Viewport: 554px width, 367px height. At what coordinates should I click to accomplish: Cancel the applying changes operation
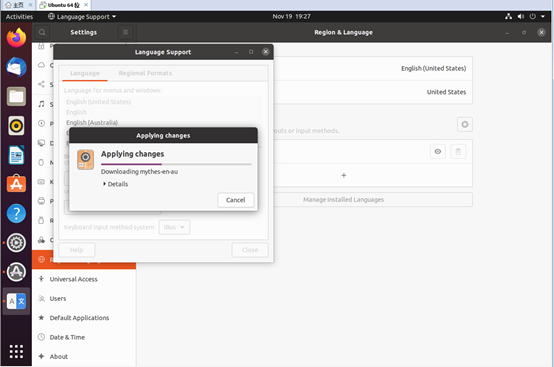click(236, 200)
